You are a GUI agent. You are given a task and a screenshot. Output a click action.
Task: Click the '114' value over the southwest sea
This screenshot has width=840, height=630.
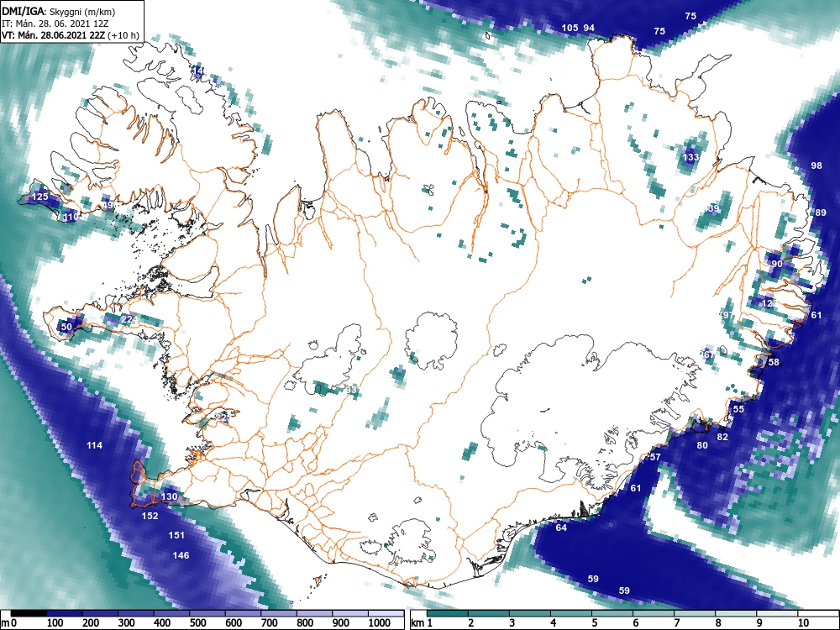[x=94, y=445]
